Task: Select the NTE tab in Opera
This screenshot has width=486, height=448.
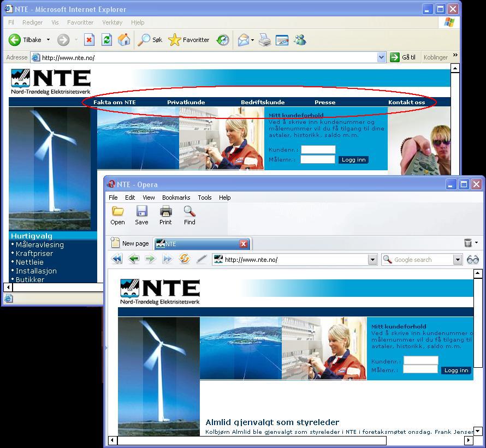Action: tap(202, 244)
